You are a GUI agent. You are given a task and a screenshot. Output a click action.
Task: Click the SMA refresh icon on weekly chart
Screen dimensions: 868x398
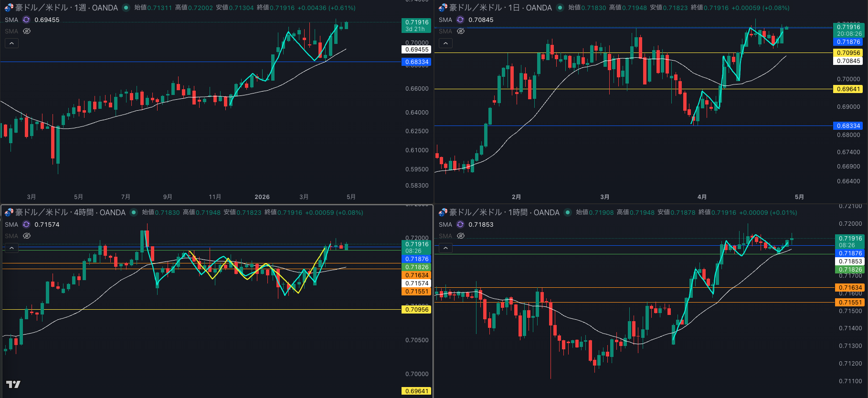[x=26, y=20]
